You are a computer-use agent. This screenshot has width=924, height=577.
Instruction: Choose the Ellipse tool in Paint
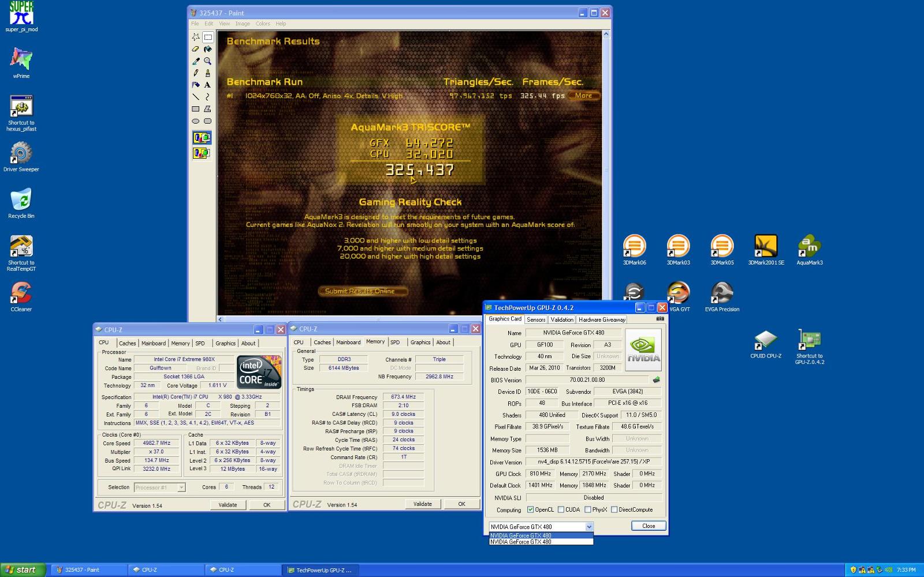pos(196,121)
